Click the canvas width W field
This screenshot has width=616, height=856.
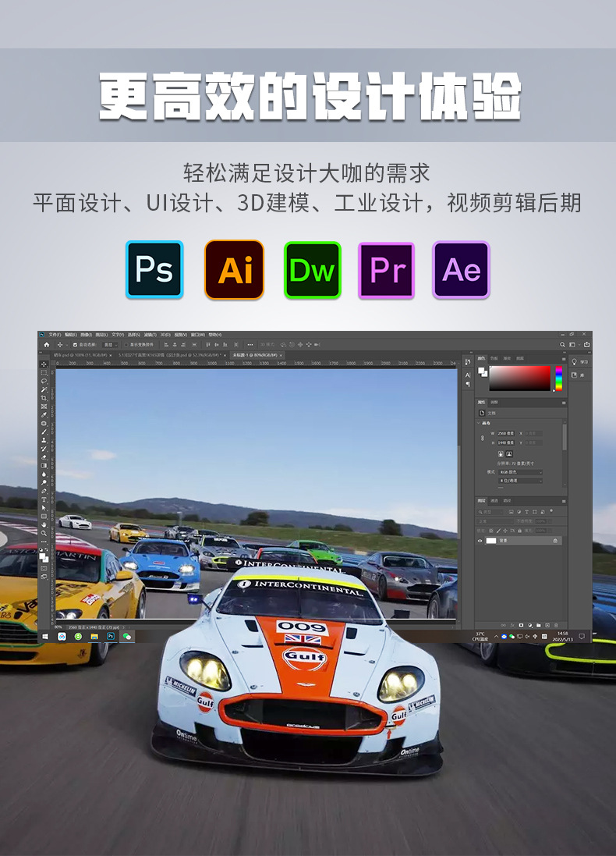pyautogui.click(x=506, y=433)
